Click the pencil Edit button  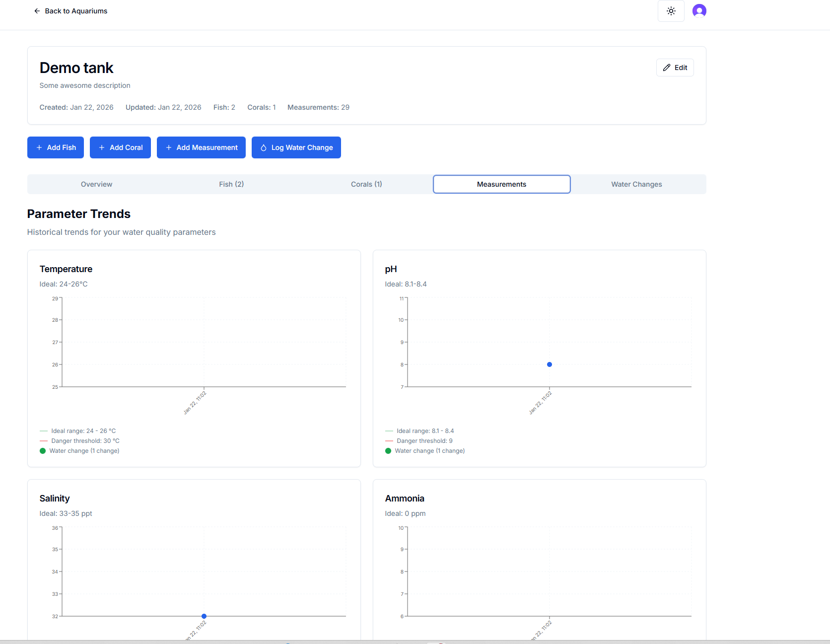click(675, 68)
